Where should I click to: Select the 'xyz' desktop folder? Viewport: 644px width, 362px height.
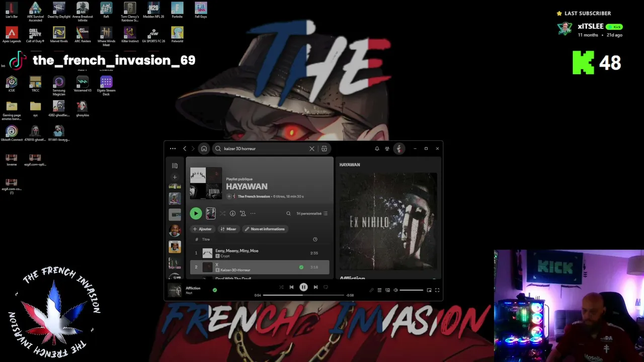pos(35,109)
